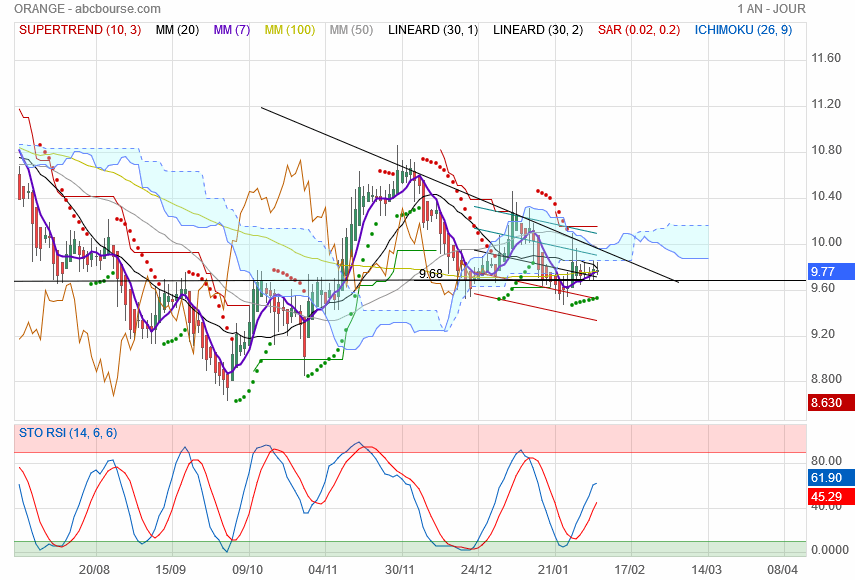The image size is (855, 580).
Task: Click the 11.60 price axis label
Action: coord(826,58)
